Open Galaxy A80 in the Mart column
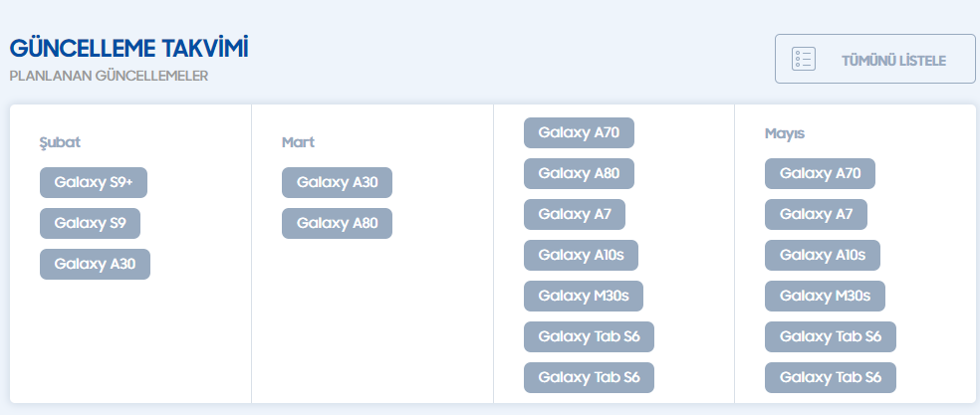This screenshot has height=415, width=980. click(x=337, y=223)
